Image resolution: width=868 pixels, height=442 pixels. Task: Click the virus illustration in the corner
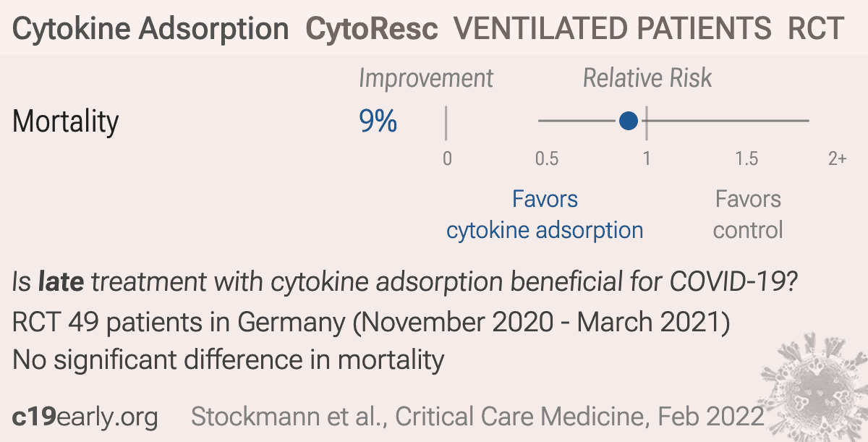(813, 391)
